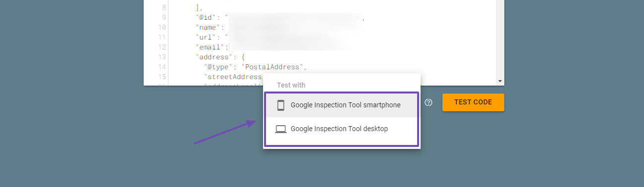Click the "streetAddress" key in the code
Viewport: 644px width, 187px height.
point(232,77)
